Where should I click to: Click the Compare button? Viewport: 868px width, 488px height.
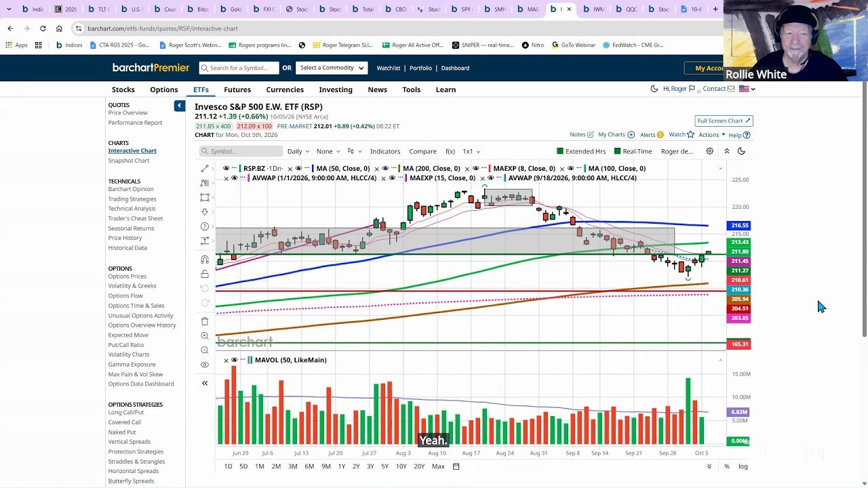coord(422,151)
